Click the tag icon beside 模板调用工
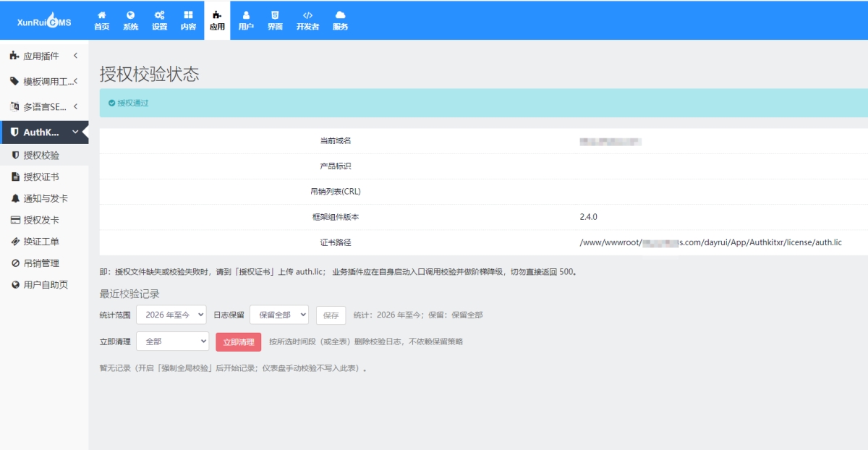 (x=14, y=81)
